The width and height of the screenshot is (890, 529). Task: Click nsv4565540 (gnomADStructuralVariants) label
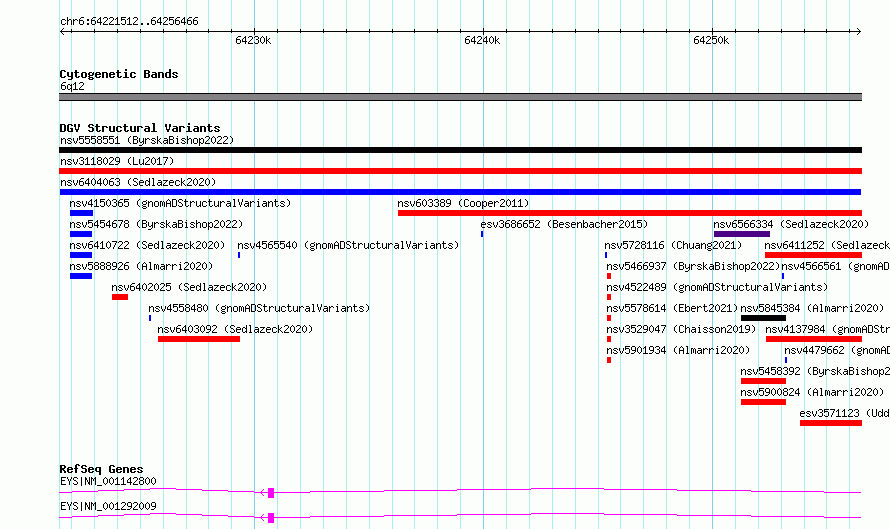tap(348, 245)
